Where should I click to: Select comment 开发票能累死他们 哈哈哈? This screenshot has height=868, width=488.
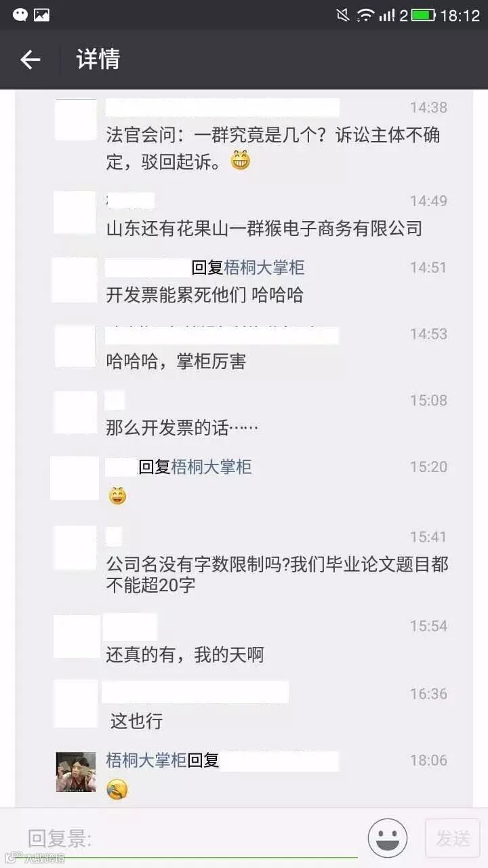click(205, 295)
